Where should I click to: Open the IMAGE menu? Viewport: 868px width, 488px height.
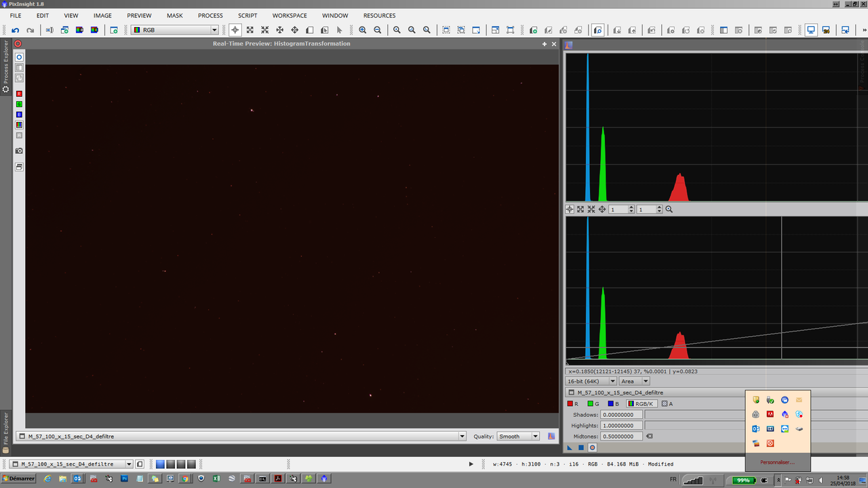[102, 16]
